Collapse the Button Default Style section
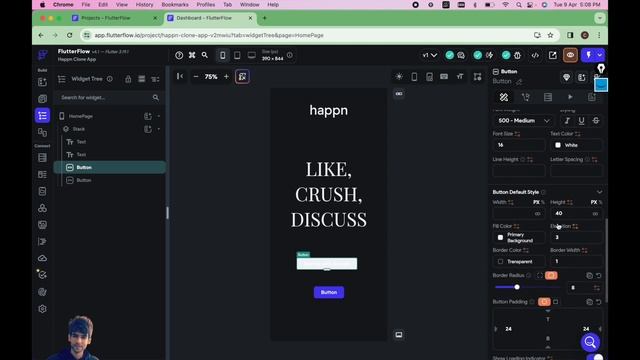The image size is (640, 360). coord(599,192)
